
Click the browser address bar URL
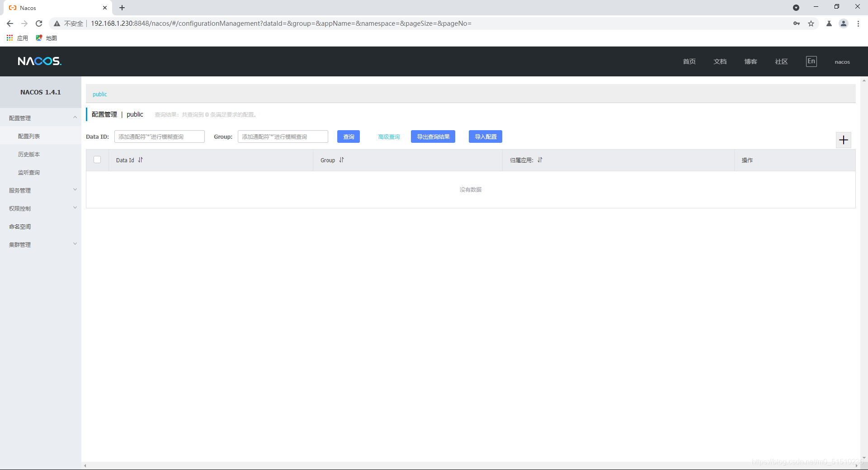pyautogui.click(x=281, y=23)
